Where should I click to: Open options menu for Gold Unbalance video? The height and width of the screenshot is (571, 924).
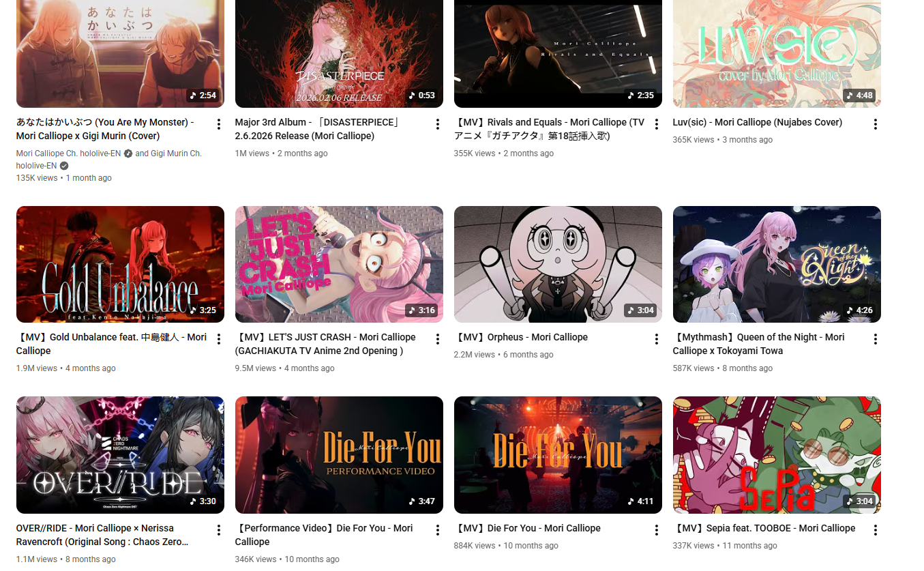click(218, 339)
